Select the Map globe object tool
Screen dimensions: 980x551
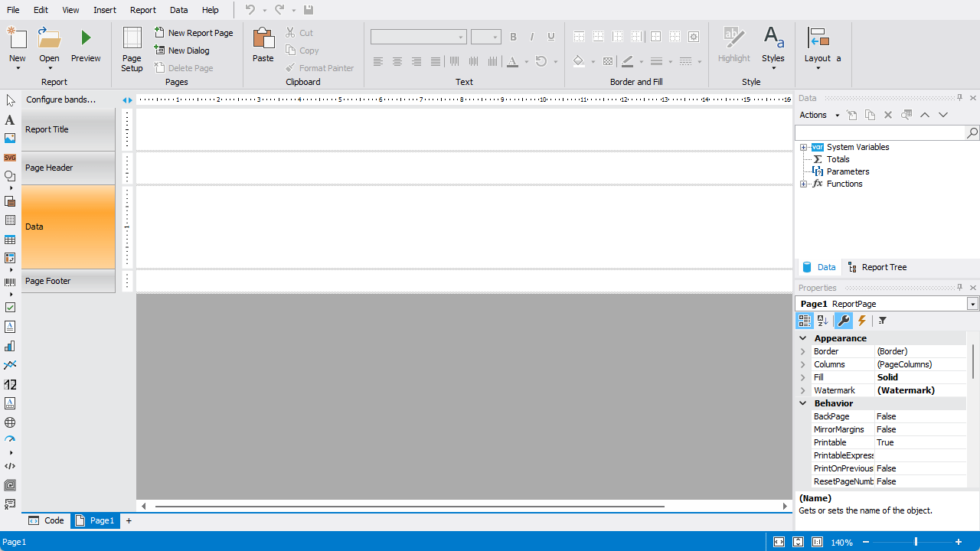10,422
